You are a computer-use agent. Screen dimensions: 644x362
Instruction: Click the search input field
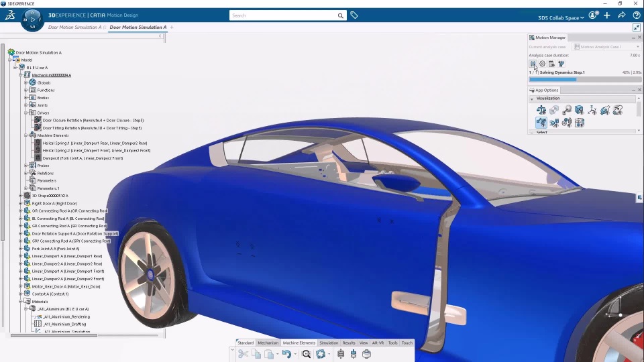(x=283, y=15)
